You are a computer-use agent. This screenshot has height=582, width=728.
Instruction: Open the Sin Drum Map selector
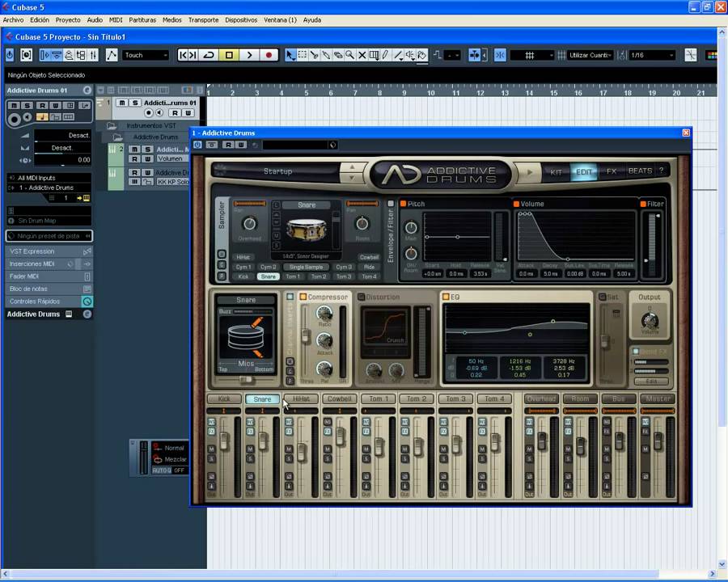pyautogui.click(x=49, y=221)
